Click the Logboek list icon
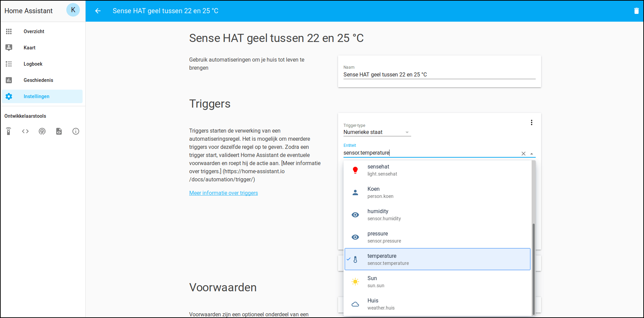The image size is (644, 318). 9,64
